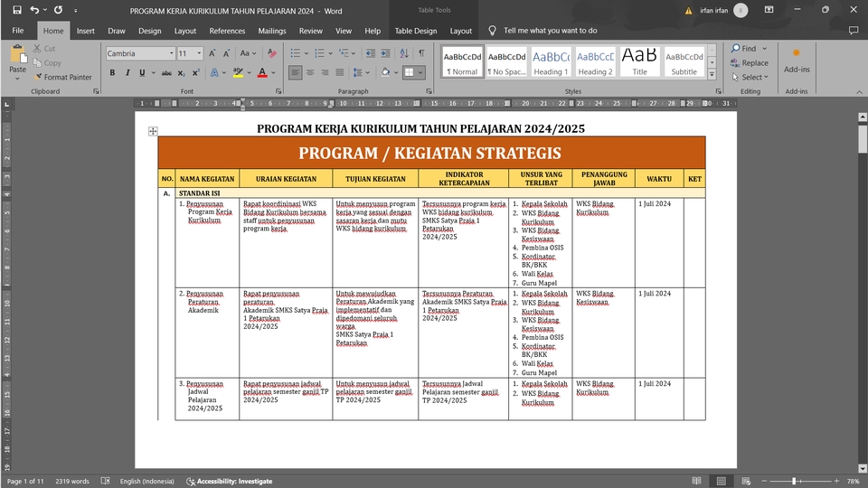
Task: Open English (Indonesia) language setting
Action: coord(146,482)
